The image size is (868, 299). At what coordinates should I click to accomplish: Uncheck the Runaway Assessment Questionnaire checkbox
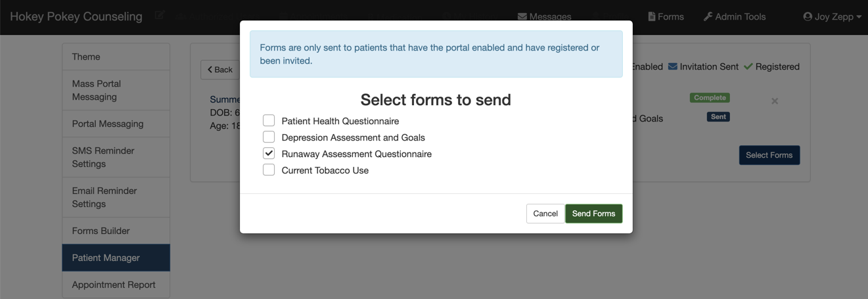coord(269,154)
